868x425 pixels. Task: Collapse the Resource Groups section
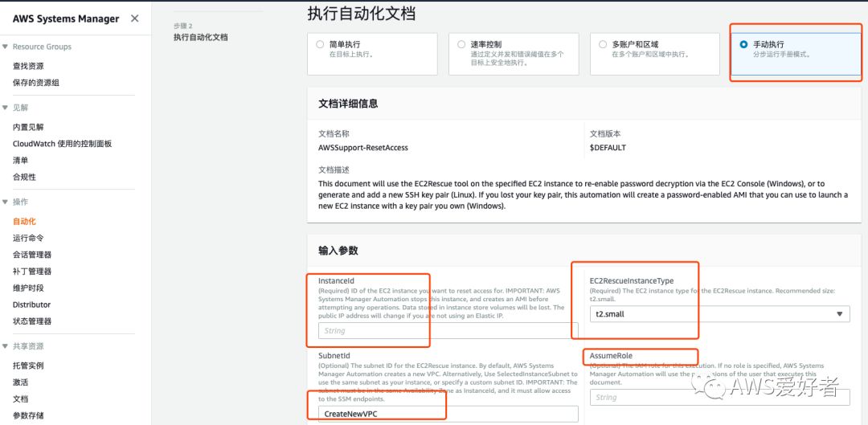5,47
